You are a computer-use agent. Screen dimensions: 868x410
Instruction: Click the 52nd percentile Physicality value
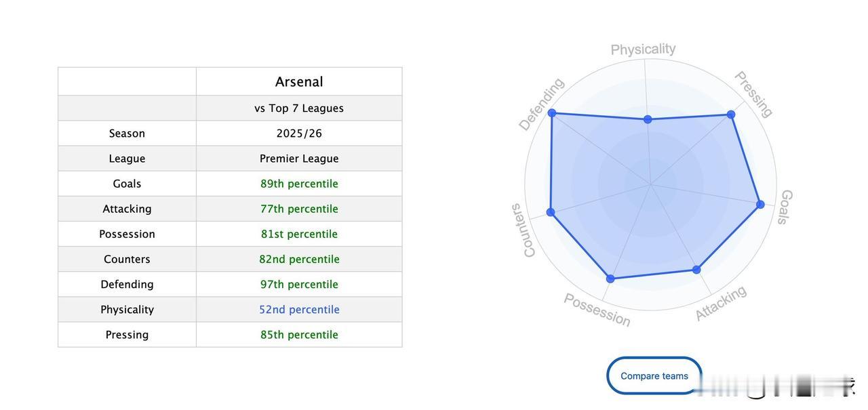point(299,310)
